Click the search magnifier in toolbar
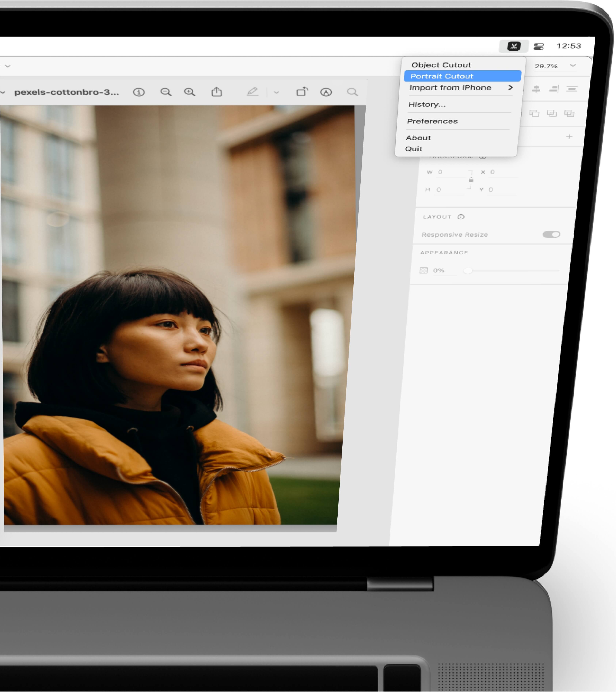The height and width of the screenshot is (692, 616). click(352, 92)
